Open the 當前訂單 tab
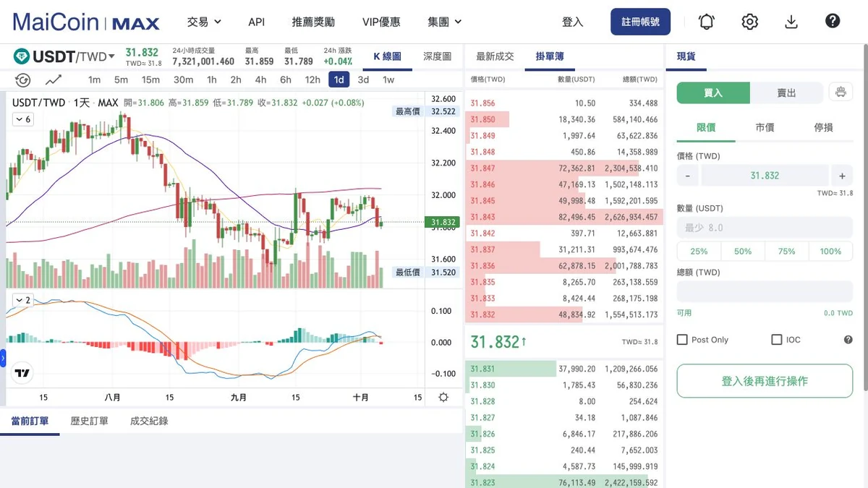Viewport: 868px width, 488px height. click(x=30, y=420)
